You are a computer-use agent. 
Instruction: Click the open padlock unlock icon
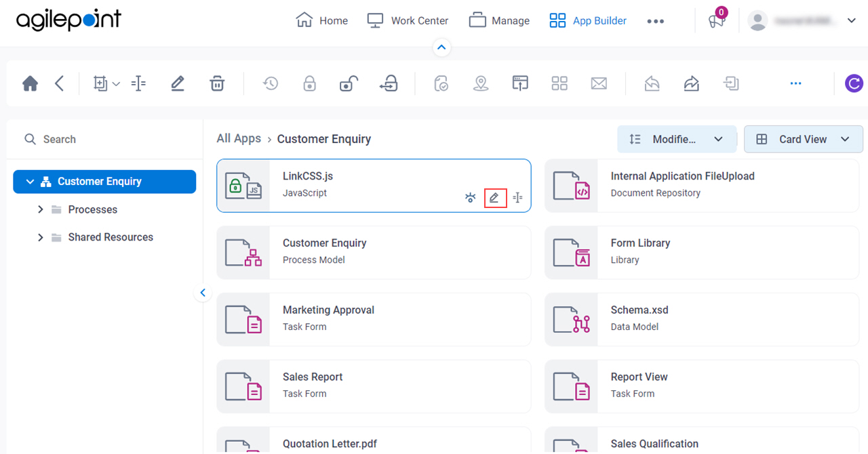click(349, 83)
